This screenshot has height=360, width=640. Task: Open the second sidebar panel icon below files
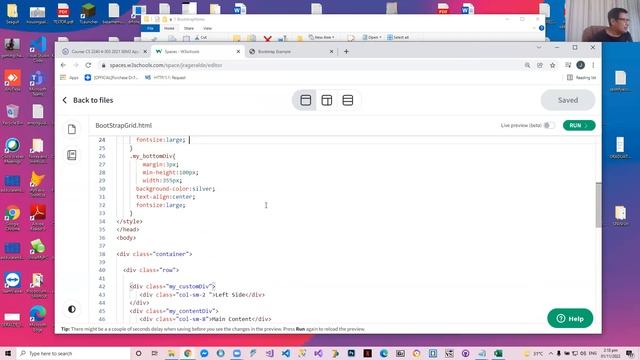point(72,155)
